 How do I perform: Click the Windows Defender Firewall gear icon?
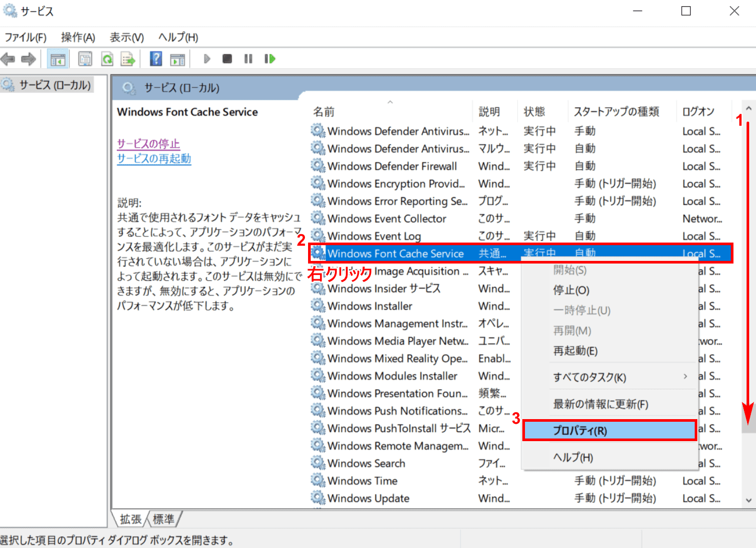(x=318, y=166)
